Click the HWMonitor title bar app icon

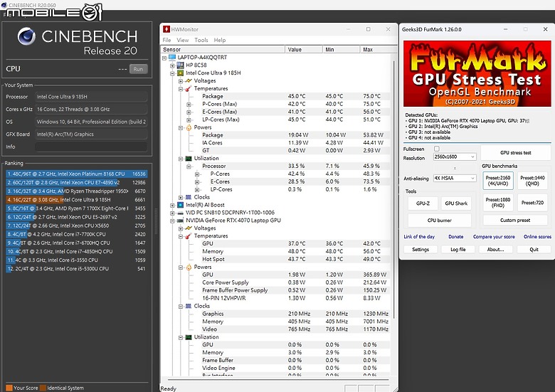[x=166, y=29]
